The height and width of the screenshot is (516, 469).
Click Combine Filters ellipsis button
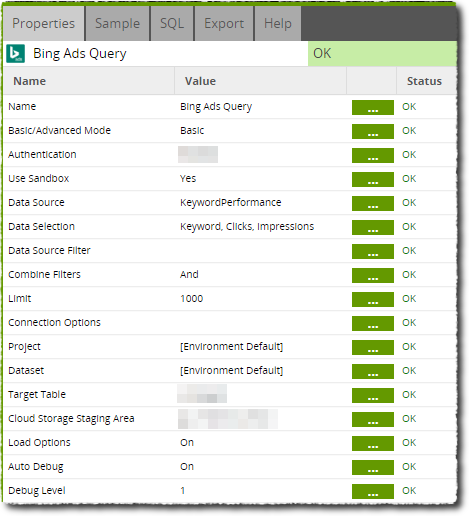point(373,275)
